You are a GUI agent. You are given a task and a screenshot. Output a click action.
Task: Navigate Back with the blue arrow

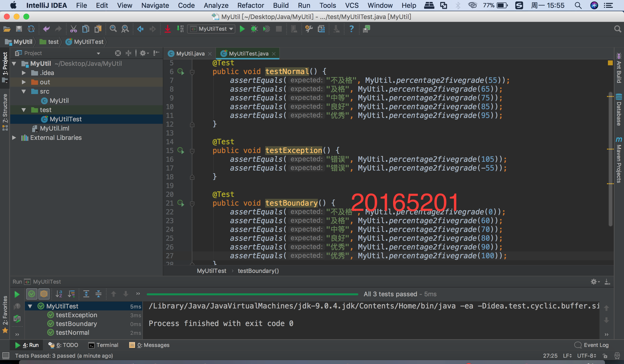point(140,29)
